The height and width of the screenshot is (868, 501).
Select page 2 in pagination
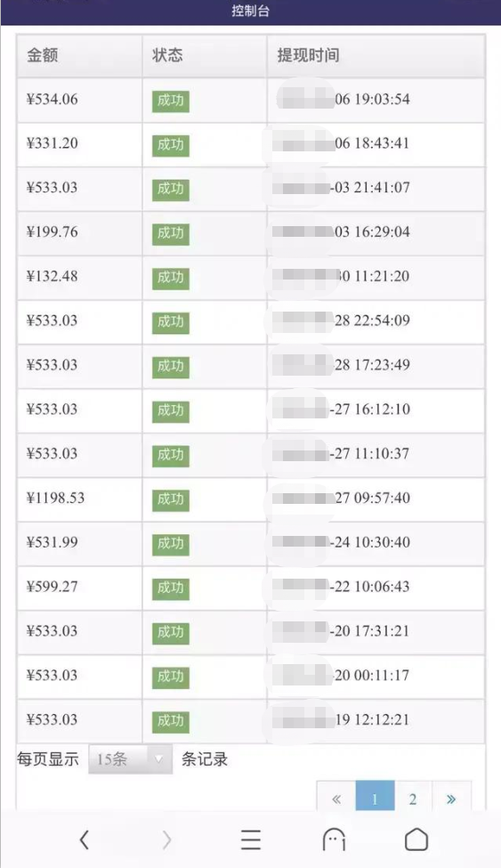(x=413, y=799)
